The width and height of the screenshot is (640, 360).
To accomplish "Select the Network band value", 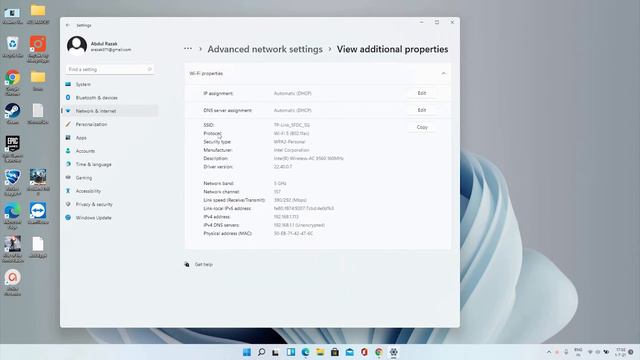I will [280, 184].
